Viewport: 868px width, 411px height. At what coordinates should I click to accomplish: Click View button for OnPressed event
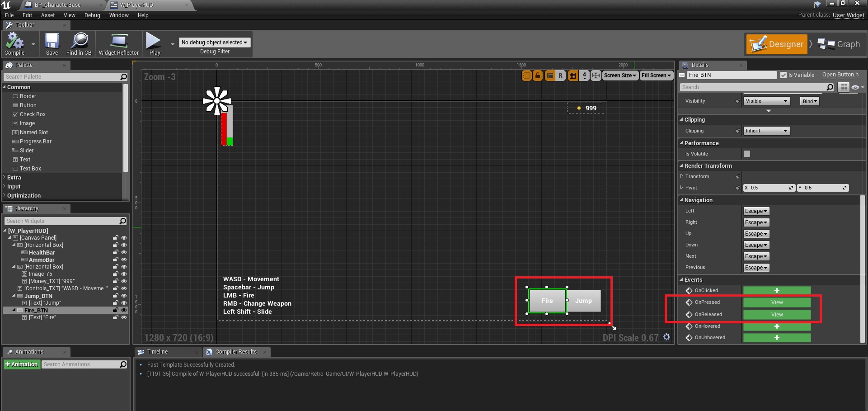click(777, 302)
